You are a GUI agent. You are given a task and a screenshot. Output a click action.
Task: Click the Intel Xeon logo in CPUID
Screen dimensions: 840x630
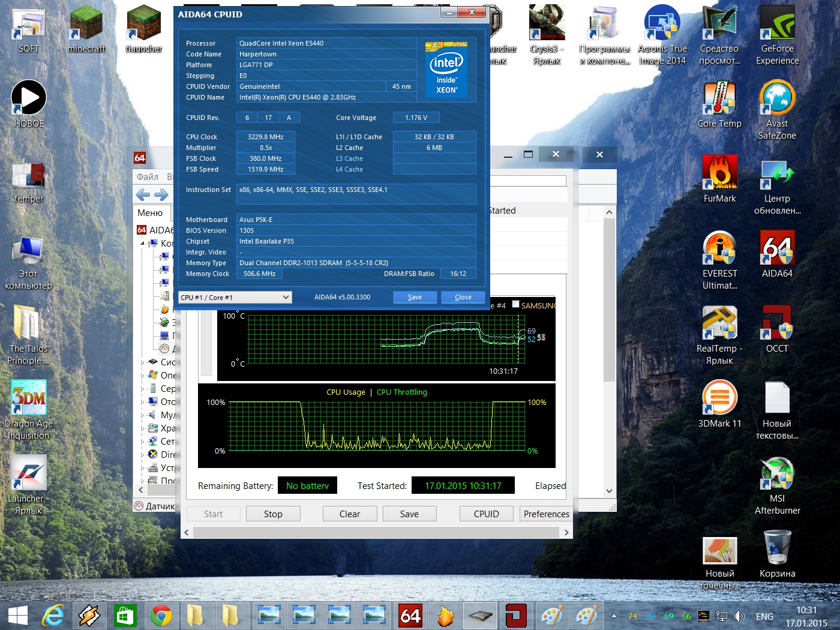coord(446,70)
